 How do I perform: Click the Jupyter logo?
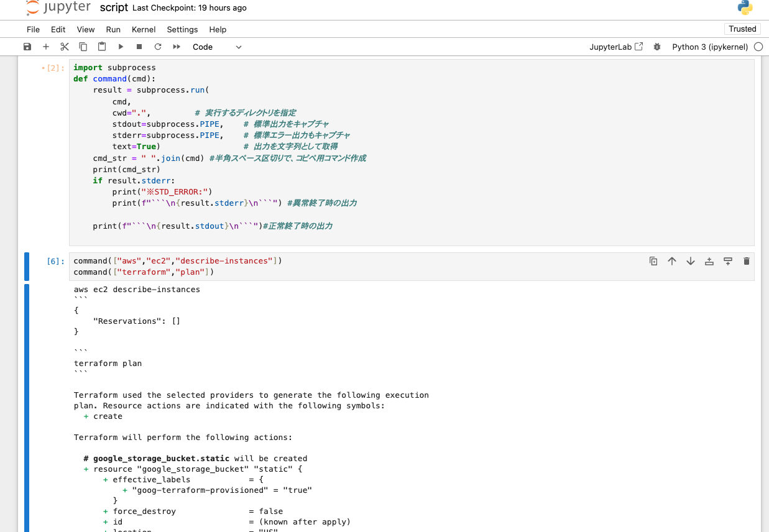(x=58, y=8)
